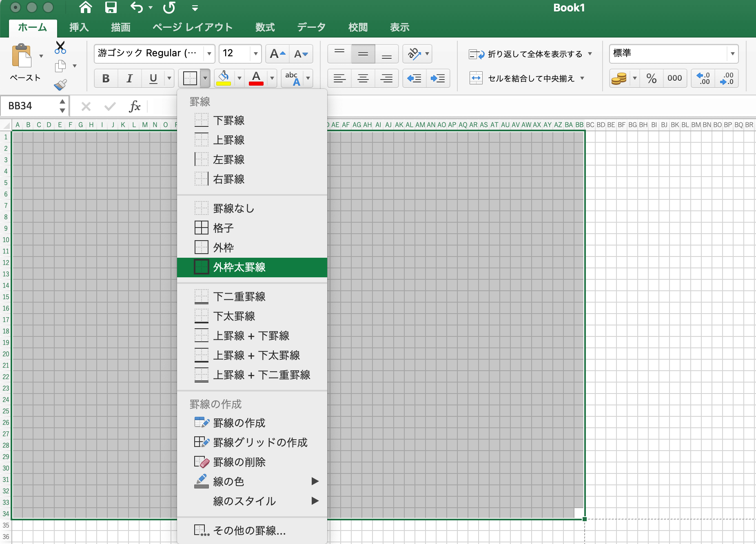Increase font size button

(x=277, y=54)
